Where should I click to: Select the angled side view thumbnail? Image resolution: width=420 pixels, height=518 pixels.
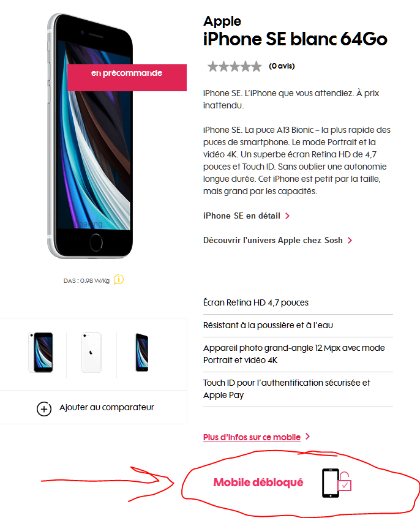point(142,353)
